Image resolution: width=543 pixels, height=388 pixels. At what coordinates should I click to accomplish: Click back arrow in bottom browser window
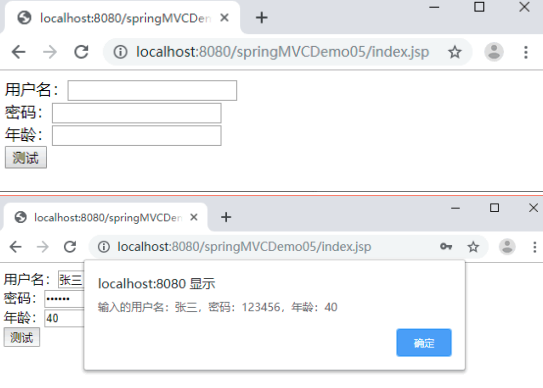16,247
